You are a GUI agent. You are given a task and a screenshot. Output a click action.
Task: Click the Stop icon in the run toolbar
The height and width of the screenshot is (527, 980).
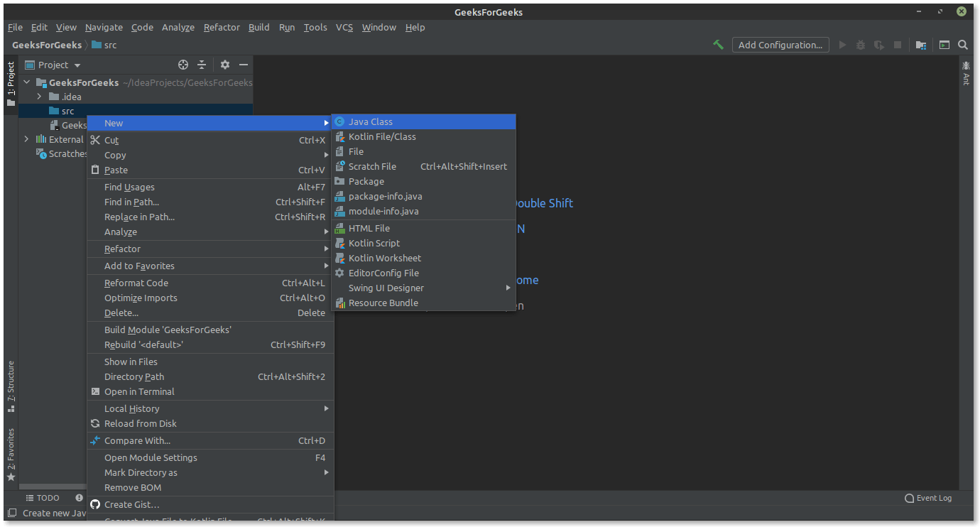point(897,44)
